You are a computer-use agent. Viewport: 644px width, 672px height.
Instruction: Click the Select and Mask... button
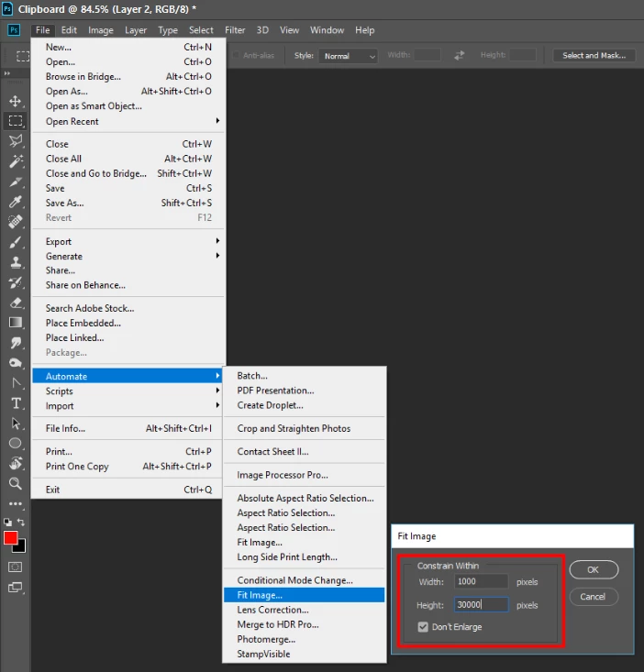pos(594,55)
